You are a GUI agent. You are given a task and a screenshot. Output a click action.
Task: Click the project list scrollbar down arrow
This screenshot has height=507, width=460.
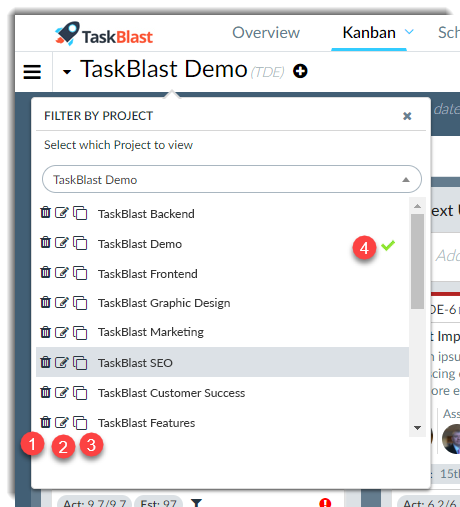417,428
